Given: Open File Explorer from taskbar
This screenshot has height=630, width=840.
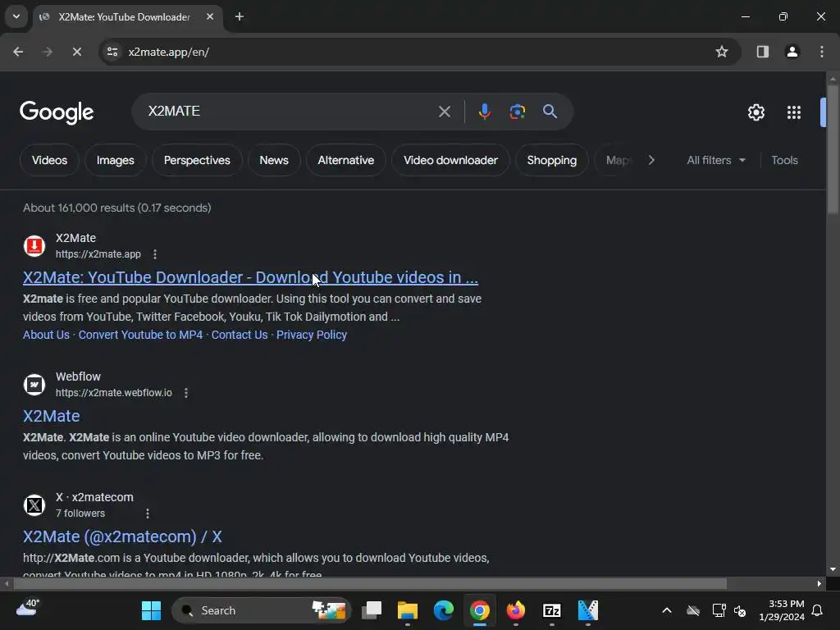Looking at the screenshot, I should click(x=408, y=610).
